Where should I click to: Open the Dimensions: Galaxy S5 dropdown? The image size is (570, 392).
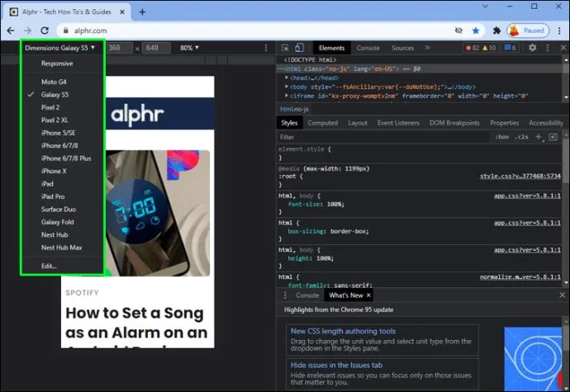60,48
